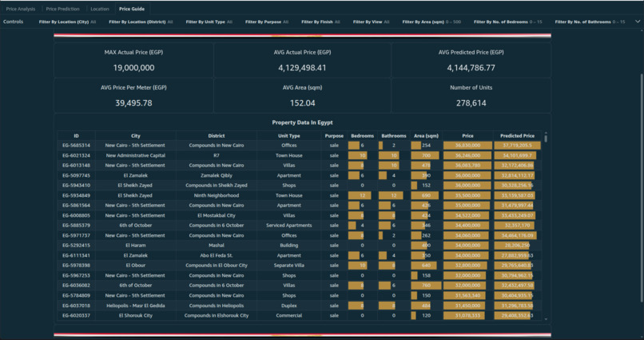The image size is (644, 340).
Task: Select row ID EG-5097745
Action: coord(77,175)
